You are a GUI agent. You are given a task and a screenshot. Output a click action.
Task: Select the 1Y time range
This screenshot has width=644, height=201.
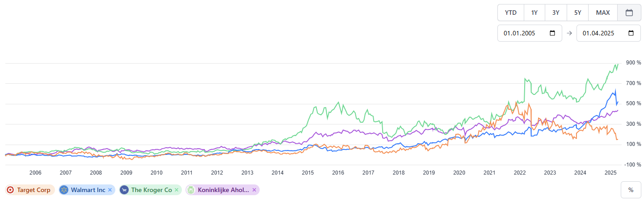(x=534, y=13)
